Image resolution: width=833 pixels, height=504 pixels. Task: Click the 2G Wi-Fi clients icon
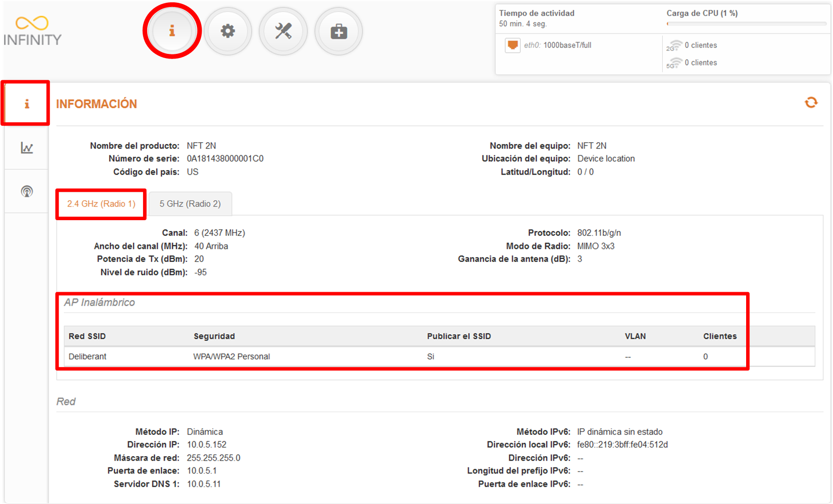pos(674,45)
